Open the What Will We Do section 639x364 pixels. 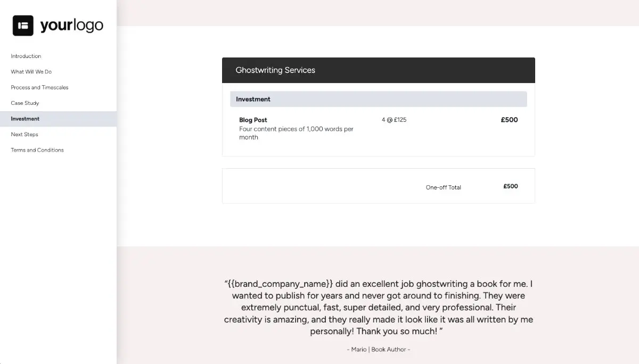pos(31,71)
